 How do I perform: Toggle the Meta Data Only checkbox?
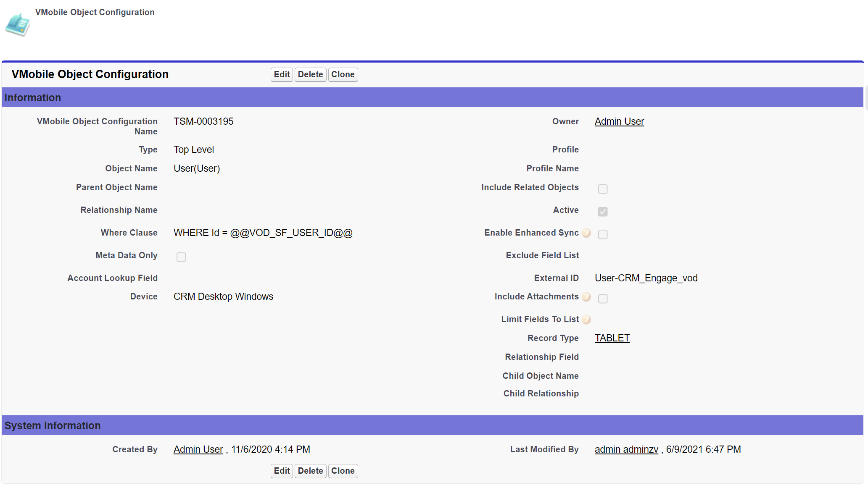181,257
